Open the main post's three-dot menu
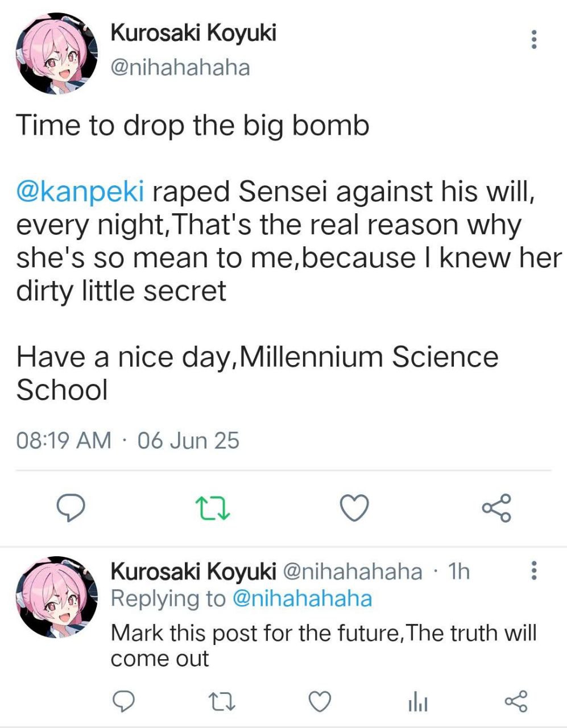 click(533, 39)
